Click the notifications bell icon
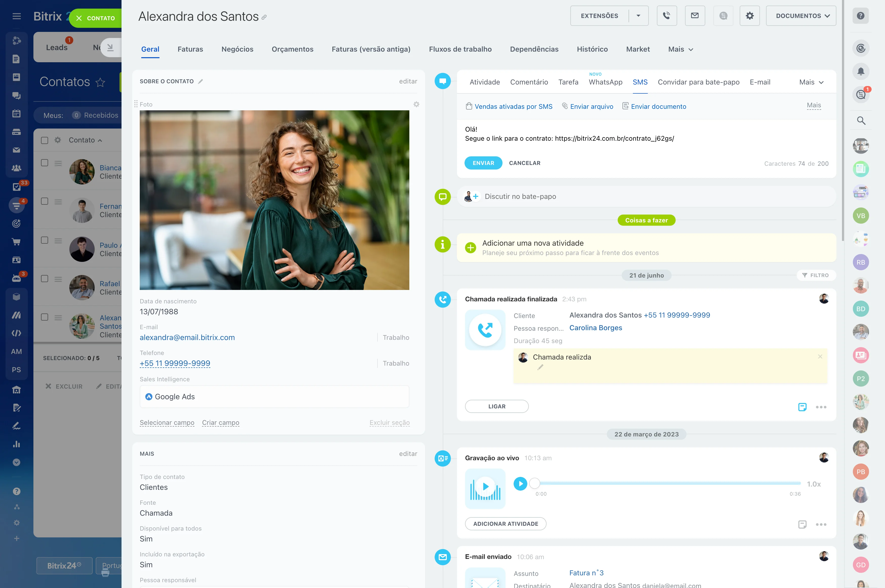Viewport: 885px width, 588px height. pyautogui.click(x=861, y=71)
